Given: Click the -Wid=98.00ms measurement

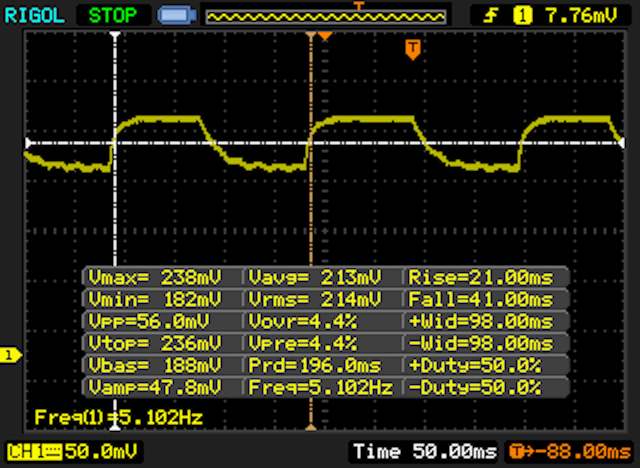Looking at the screenshot, I should (x=481, y=344).
